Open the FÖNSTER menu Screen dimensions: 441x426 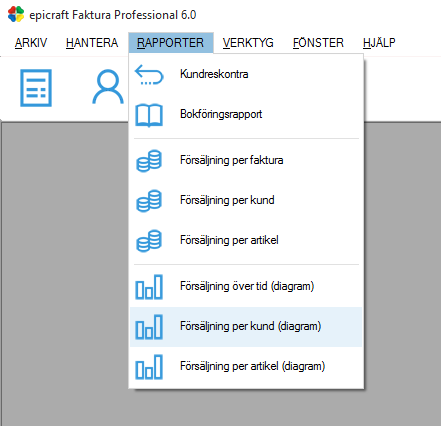318,43
